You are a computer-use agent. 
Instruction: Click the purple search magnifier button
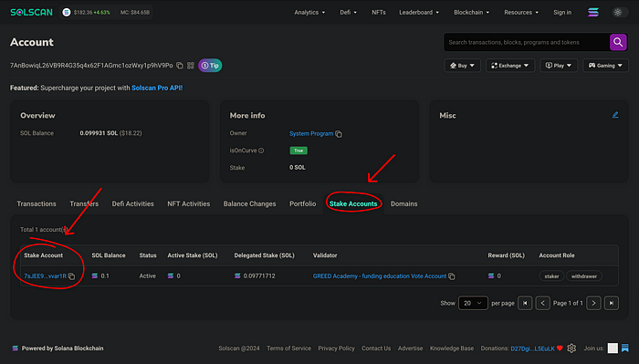point(618,42)
